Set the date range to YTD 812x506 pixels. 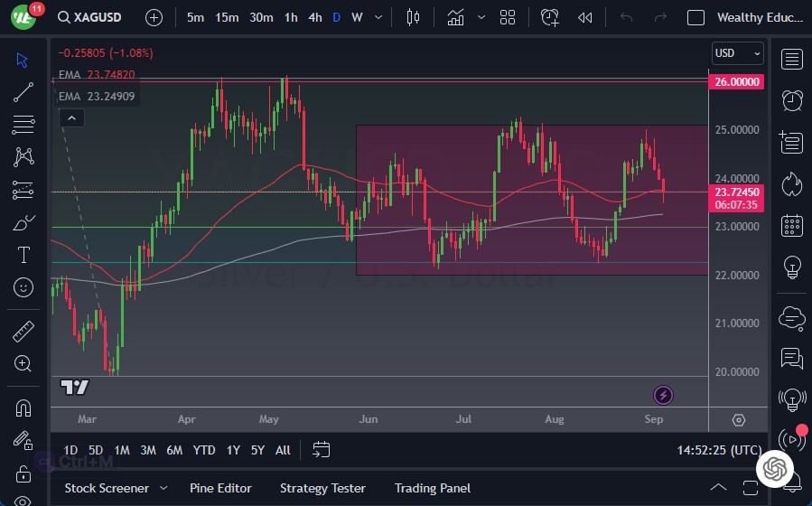pos(204,450)
